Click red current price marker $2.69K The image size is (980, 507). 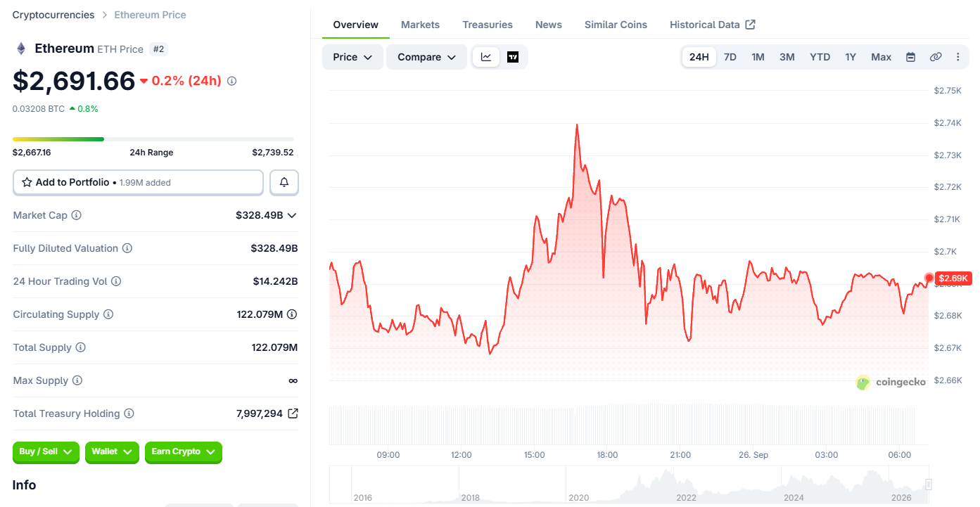(953, 278)
